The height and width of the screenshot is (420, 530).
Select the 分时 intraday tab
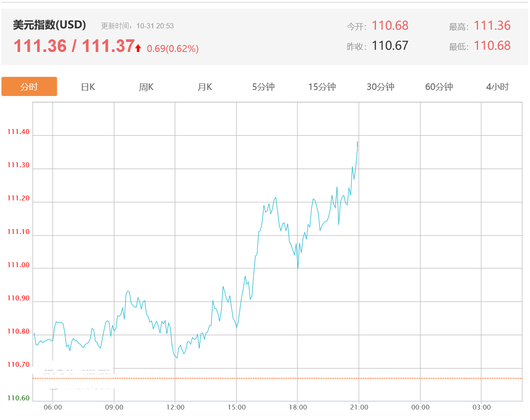(29, 86)
